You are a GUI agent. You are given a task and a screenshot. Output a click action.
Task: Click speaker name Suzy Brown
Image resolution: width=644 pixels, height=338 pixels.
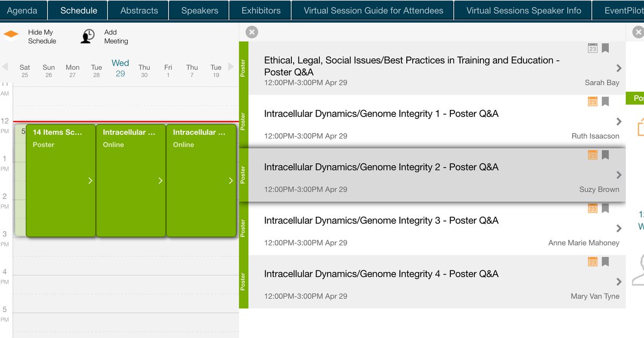coord(599,189)
